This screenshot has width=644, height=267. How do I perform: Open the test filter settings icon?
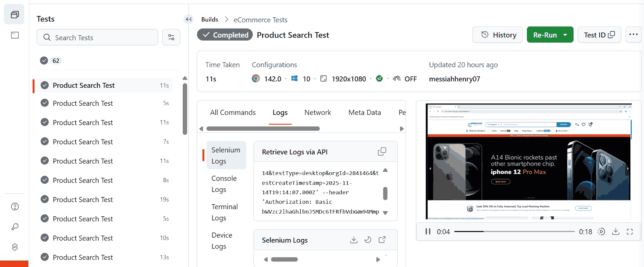171,37
